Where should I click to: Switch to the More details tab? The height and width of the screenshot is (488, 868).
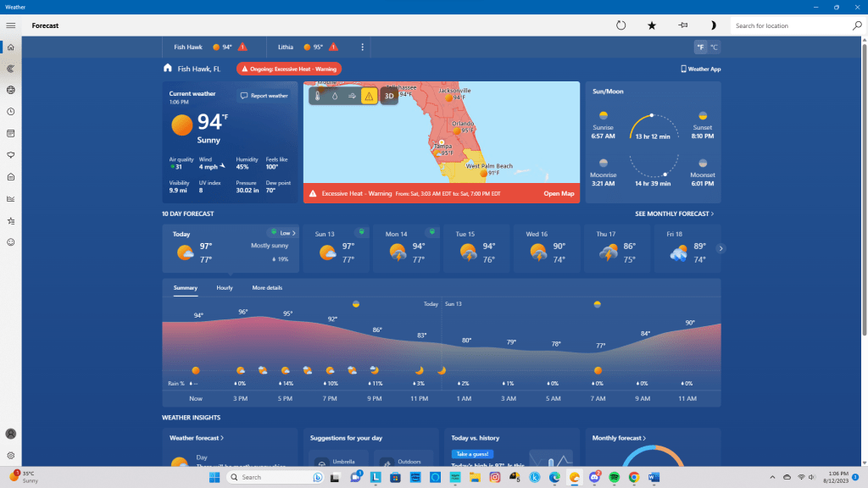(267, 288)
